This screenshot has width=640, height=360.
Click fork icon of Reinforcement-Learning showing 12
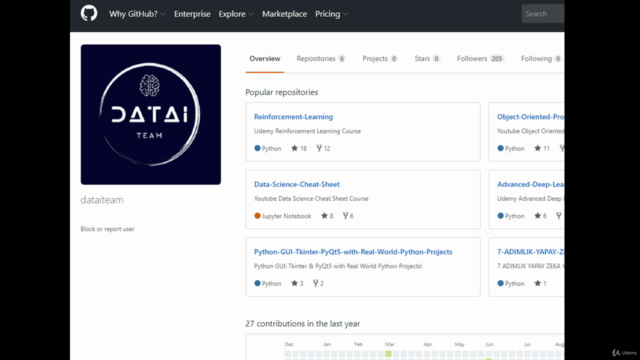319,148
